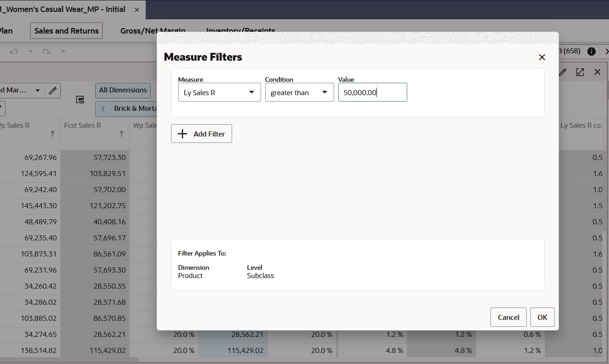This screenshot has width=609, height=364.
Task: Open the info icon next to (658)
Action: [592, 51]
